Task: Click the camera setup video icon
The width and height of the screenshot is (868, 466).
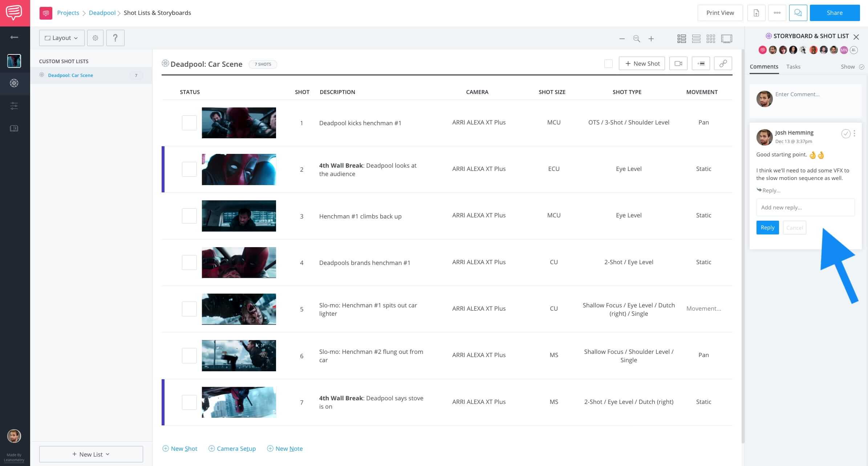Action: point(678,64)
